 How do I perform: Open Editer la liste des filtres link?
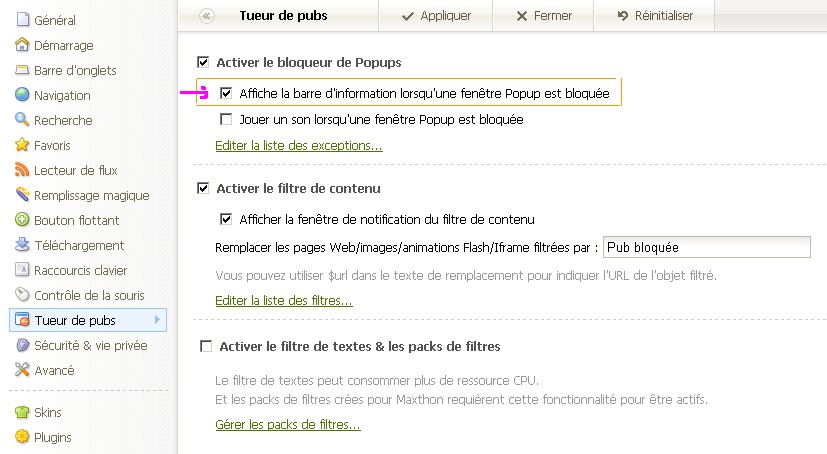(x=284, y=301)
